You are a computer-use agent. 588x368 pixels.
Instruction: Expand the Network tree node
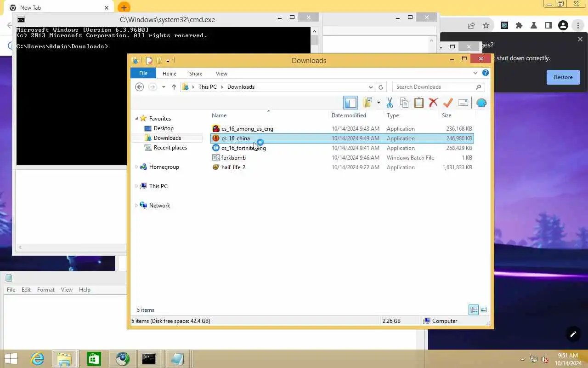136,206
